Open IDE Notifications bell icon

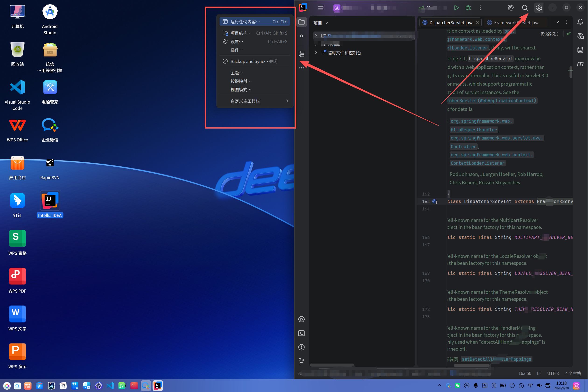tap(580, 22)
